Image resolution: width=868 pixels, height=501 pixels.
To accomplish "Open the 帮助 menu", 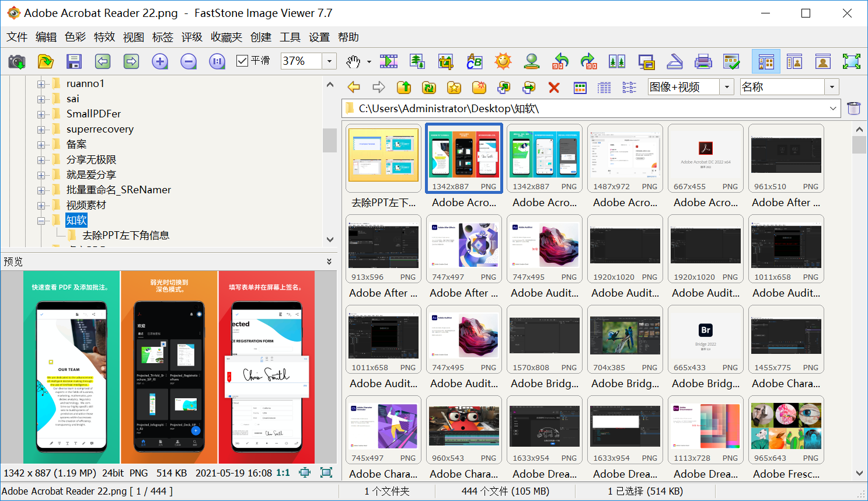I will 348,37.
